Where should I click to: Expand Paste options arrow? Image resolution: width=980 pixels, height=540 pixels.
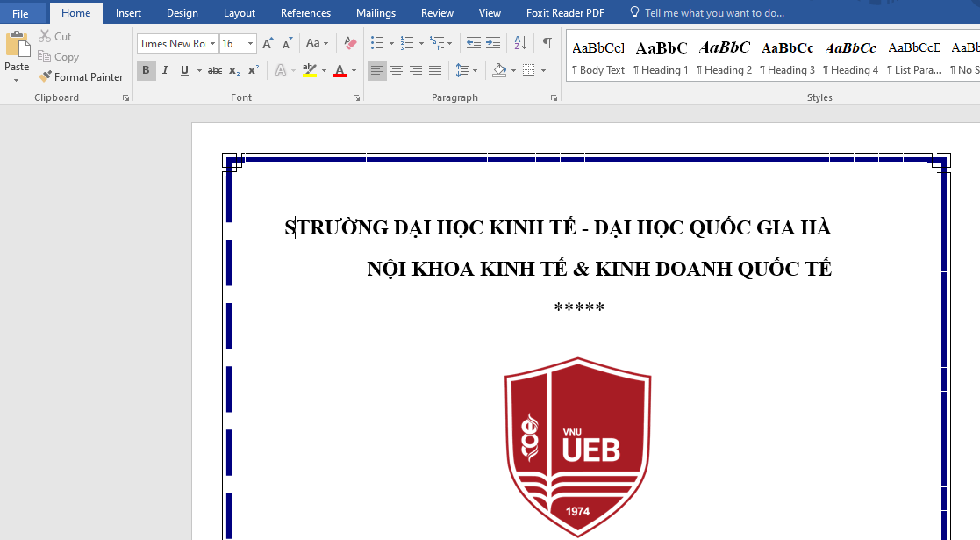tap(17, 80)
